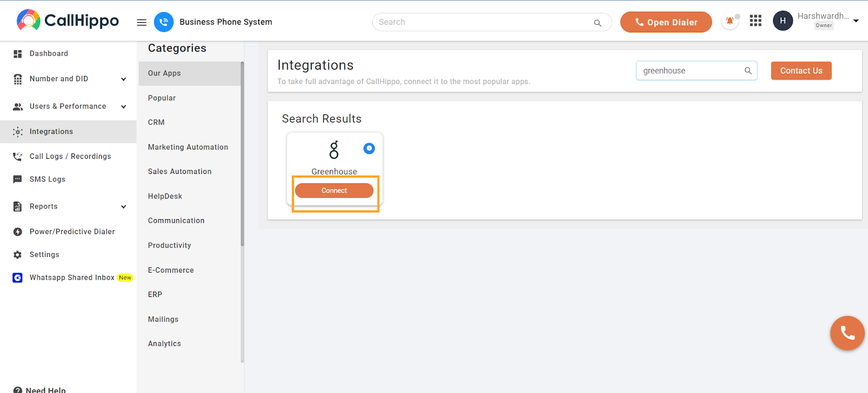Click the Need Help link
The image size is (868, 393).
click(46, 390)
